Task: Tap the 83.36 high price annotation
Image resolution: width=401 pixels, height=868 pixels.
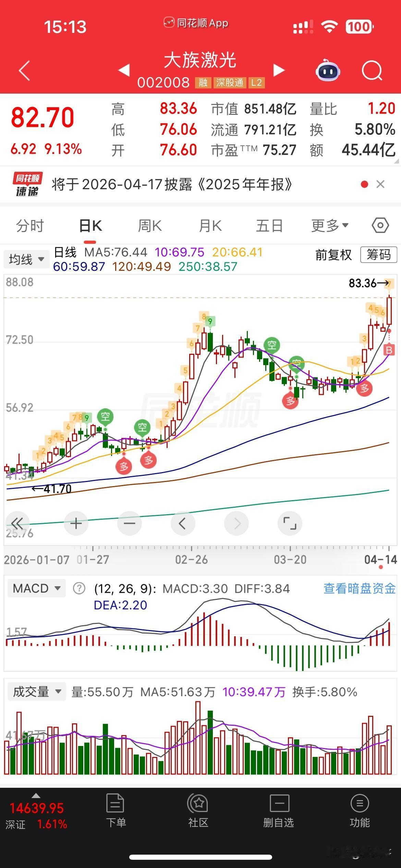Action: point(369,283)
